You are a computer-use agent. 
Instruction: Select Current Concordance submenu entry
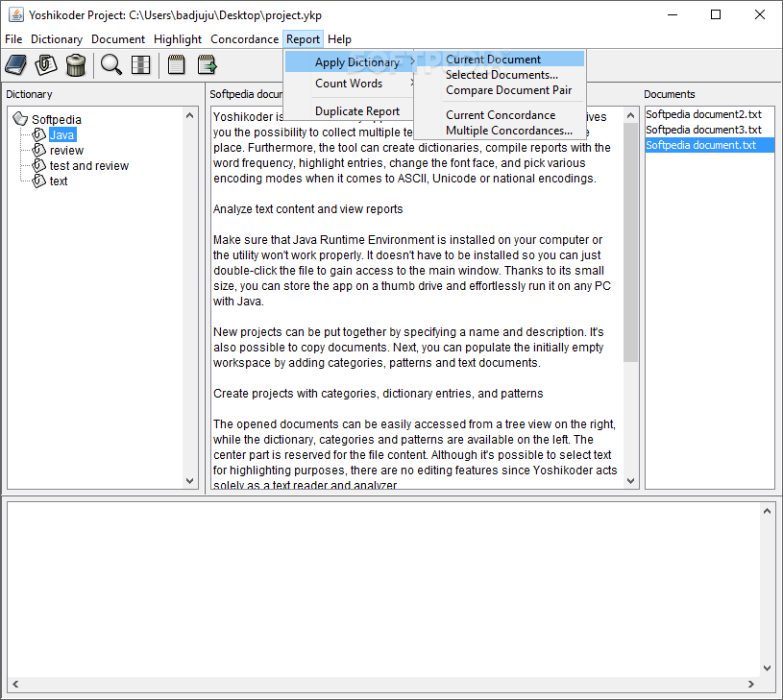click(500, 115)
